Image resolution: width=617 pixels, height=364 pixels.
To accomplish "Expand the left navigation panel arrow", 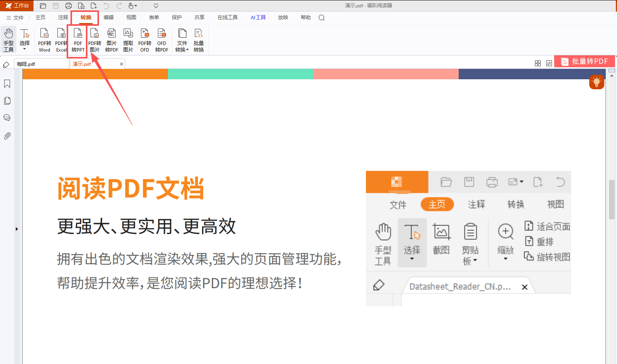I will pos(17,229).
